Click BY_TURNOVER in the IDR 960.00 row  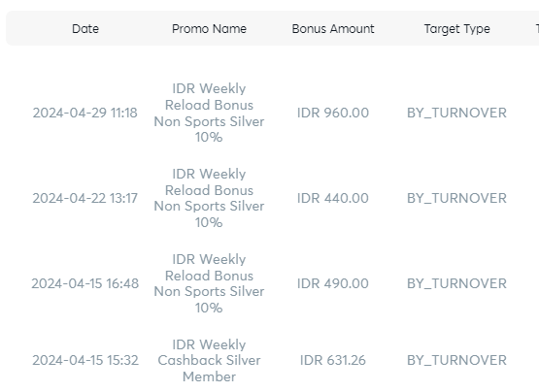(456, 113)
